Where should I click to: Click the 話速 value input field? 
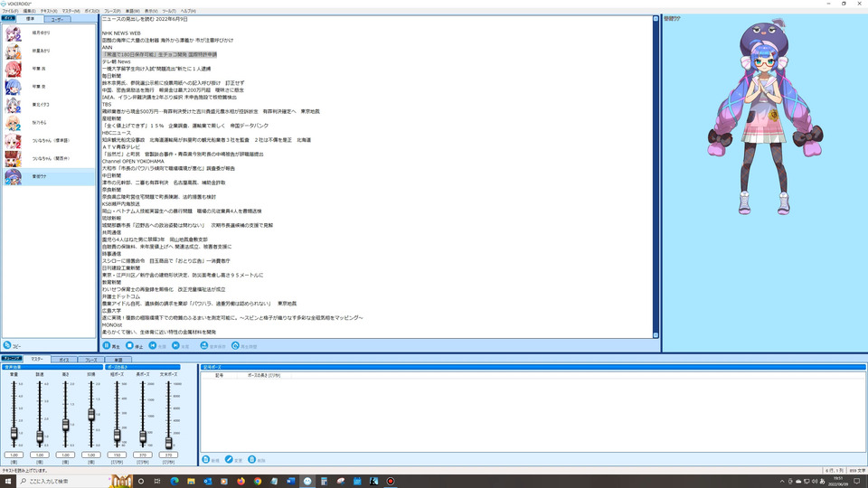click(x=39, y=455)
